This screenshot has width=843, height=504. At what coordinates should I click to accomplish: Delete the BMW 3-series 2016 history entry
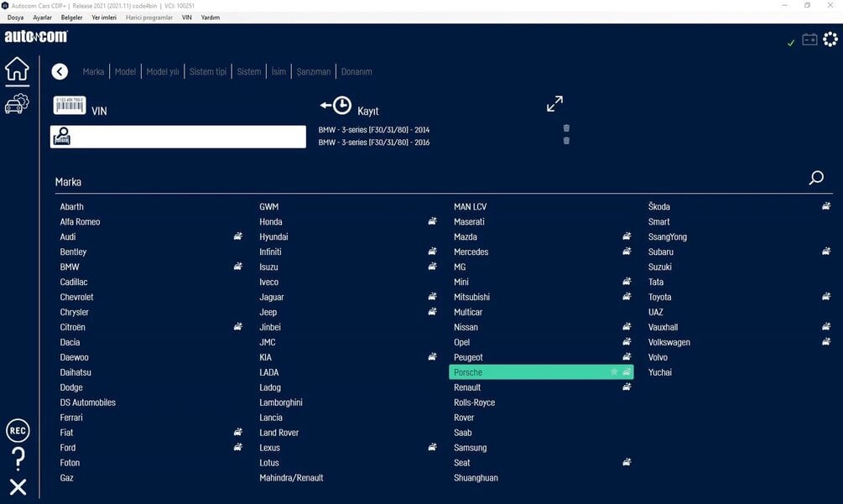click(x=566, y=141)
